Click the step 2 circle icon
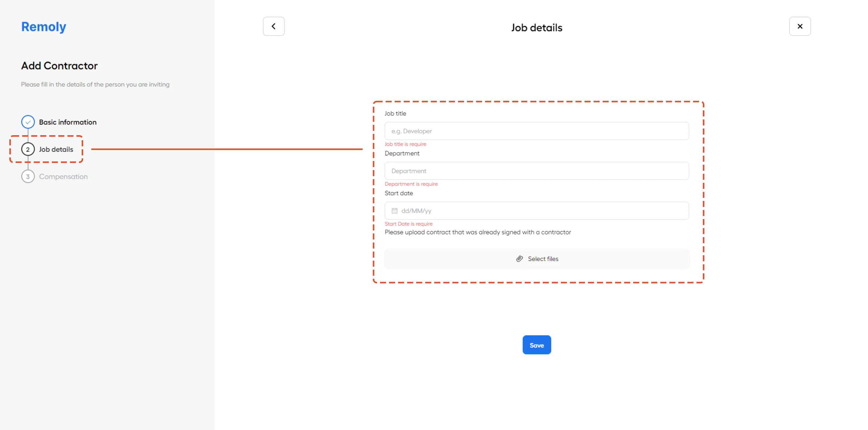This screenshot has height=430, width=868. 28,149
